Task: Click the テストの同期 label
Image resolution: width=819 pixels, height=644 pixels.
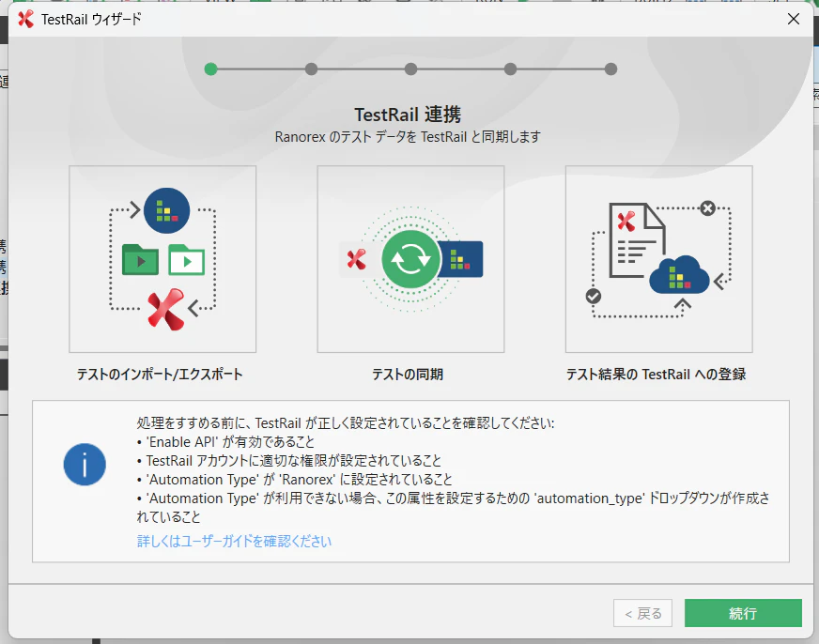Action: pyautogui.click(x=408, y=375)
